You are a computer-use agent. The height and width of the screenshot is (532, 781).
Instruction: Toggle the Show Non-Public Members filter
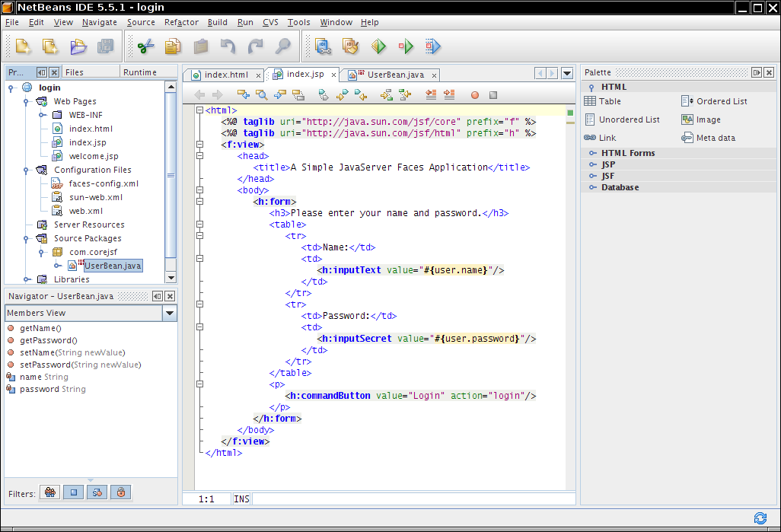click(120, 492)
